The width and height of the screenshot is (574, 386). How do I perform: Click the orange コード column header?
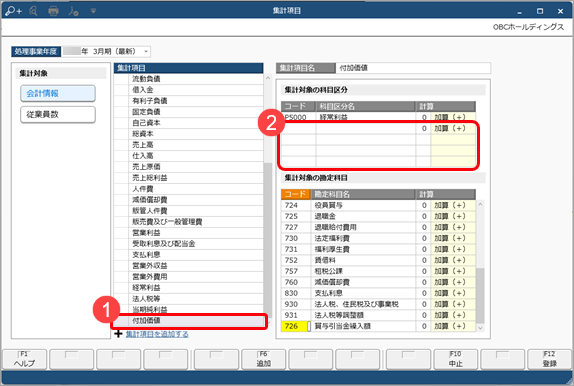296,194
